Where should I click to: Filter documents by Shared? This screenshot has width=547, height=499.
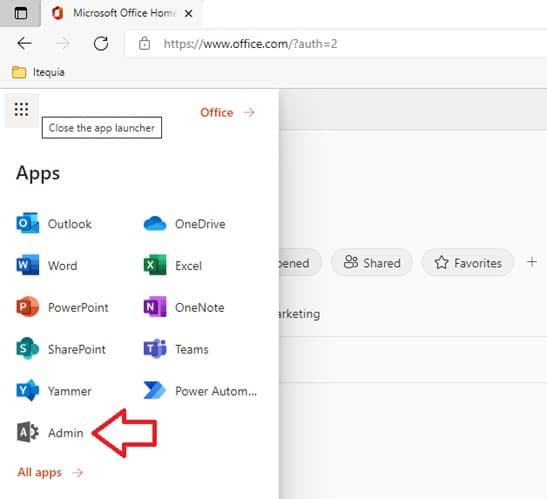[372, 263]
